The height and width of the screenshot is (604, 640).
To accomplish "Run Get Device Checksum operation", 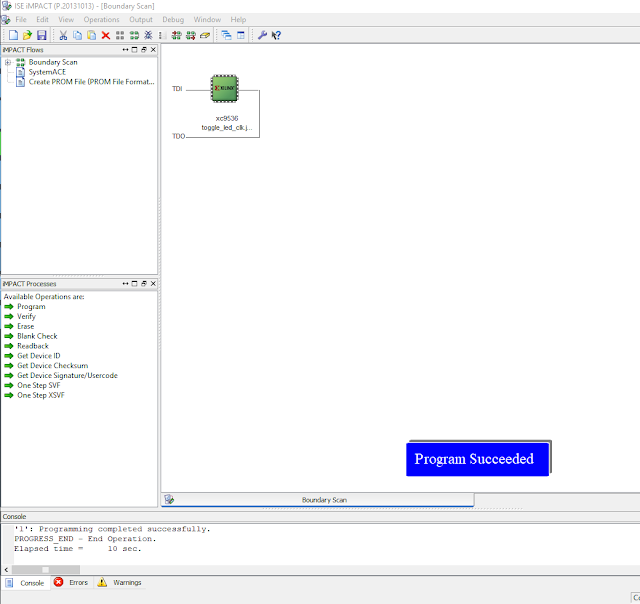I will [x=52, y=365].
